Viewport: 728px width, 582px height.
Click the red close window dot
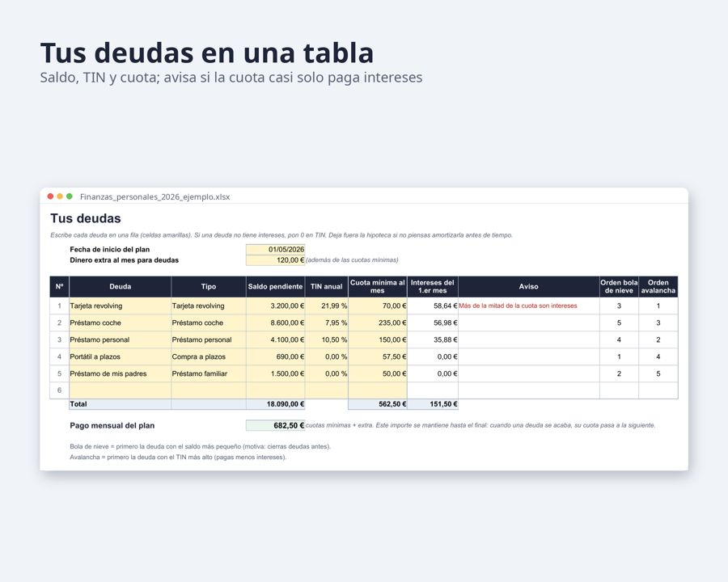tap(51, 196)
